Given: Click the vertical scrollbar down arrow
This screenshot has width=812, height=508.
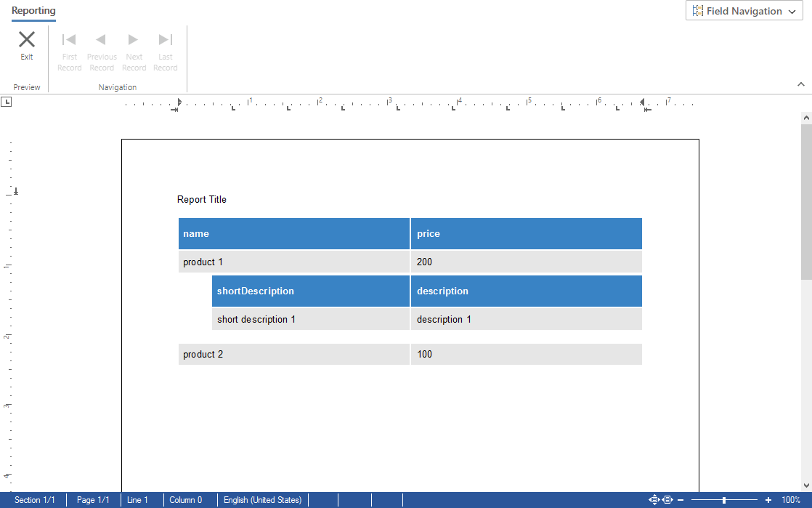Looking at the screenshot, I should pos(806,485).
